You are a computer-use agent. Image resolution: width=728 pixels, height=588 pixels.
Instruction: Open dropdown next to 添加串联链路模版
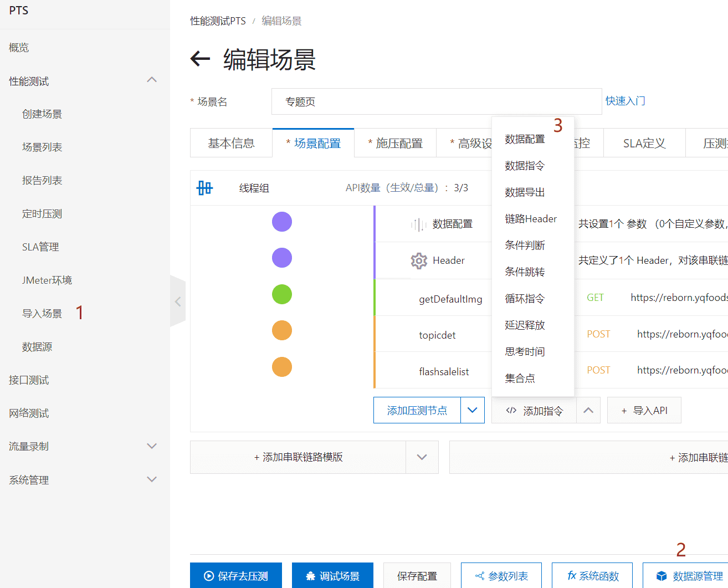point(422,457)
